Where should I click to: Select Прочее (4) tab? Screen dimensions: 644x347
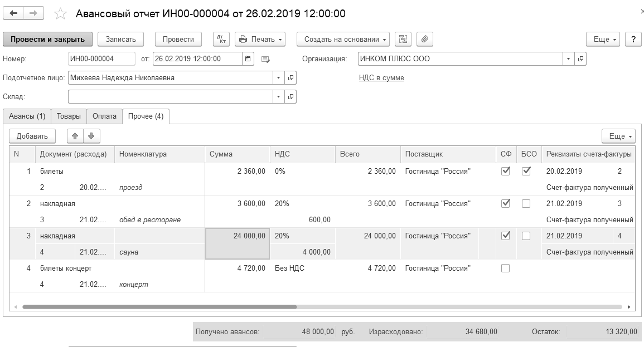(146, 116)
